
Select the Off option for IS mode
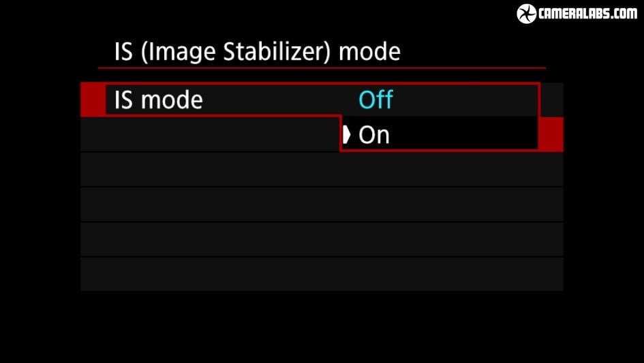(375, 100)
